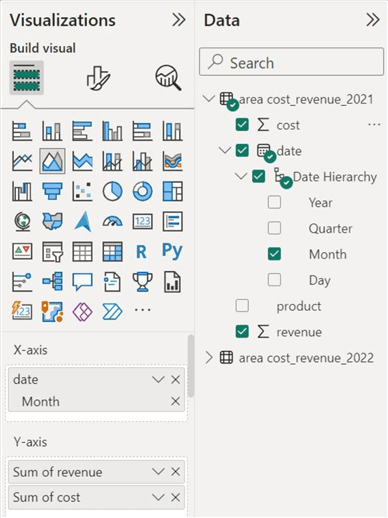The height and width of the screenshot is (518, 388).
Task: Click the Data pane Search box
Action: click(x=291, y=62)
